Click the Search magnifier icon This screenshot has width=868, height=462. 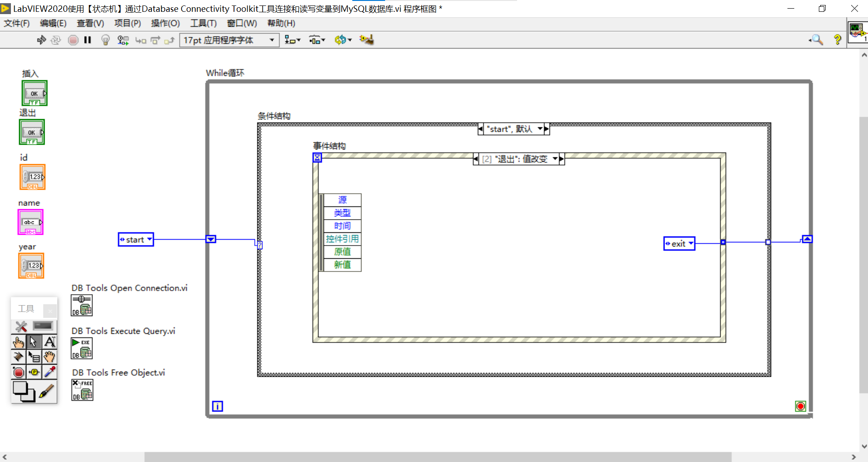(x=817, y=40)
